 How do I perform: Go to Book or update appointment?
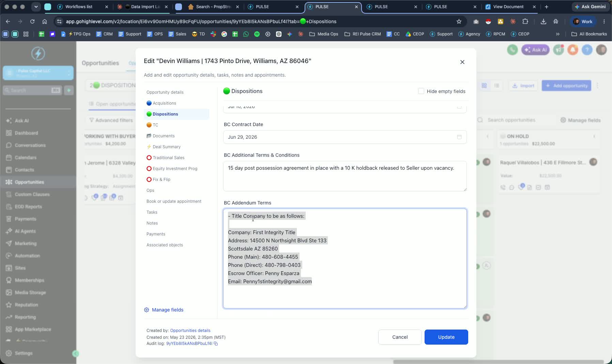pos(174,201)
